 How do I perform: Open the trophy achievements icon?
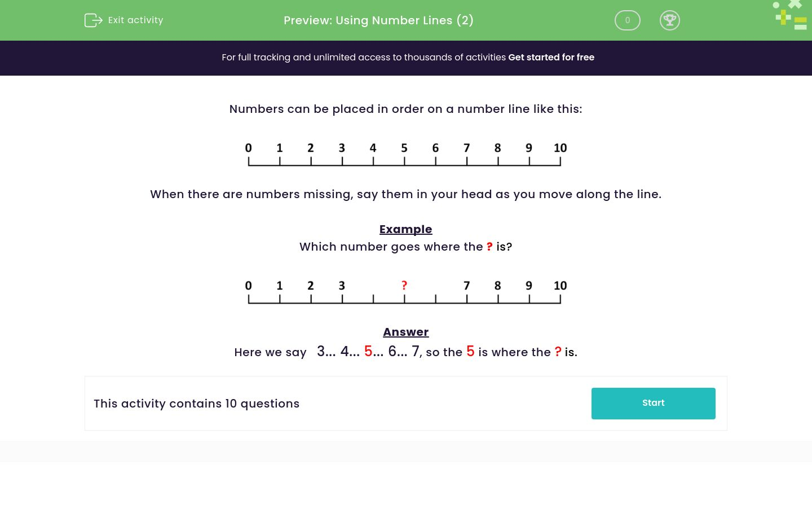[670, 20]
